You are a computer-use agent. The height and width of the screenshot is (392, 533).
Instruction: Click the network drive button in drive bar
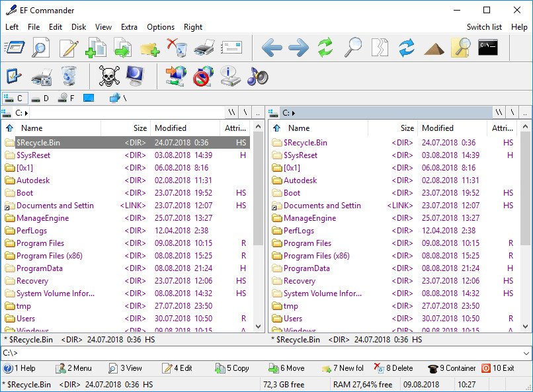point(116,97)
